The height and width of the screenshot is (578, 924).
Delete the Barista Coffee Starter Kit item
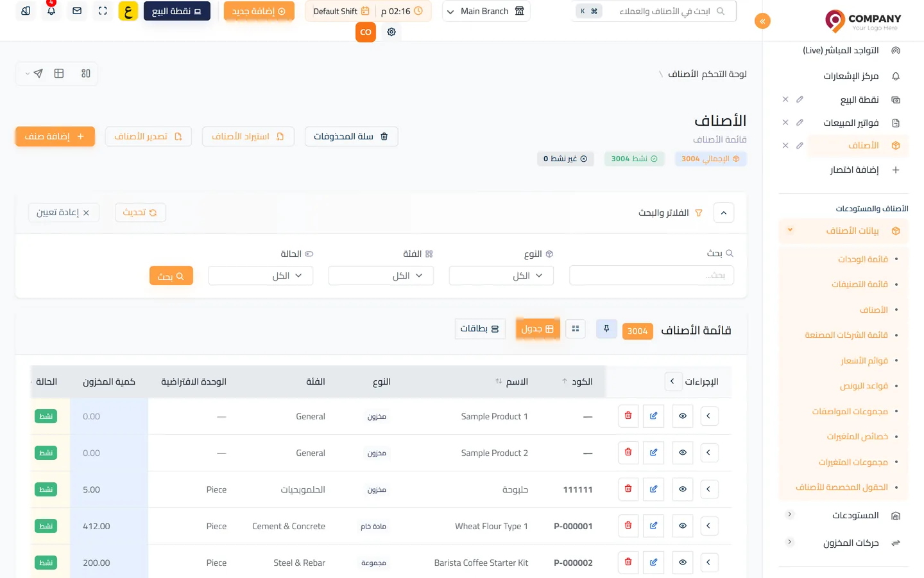(628, 563)
